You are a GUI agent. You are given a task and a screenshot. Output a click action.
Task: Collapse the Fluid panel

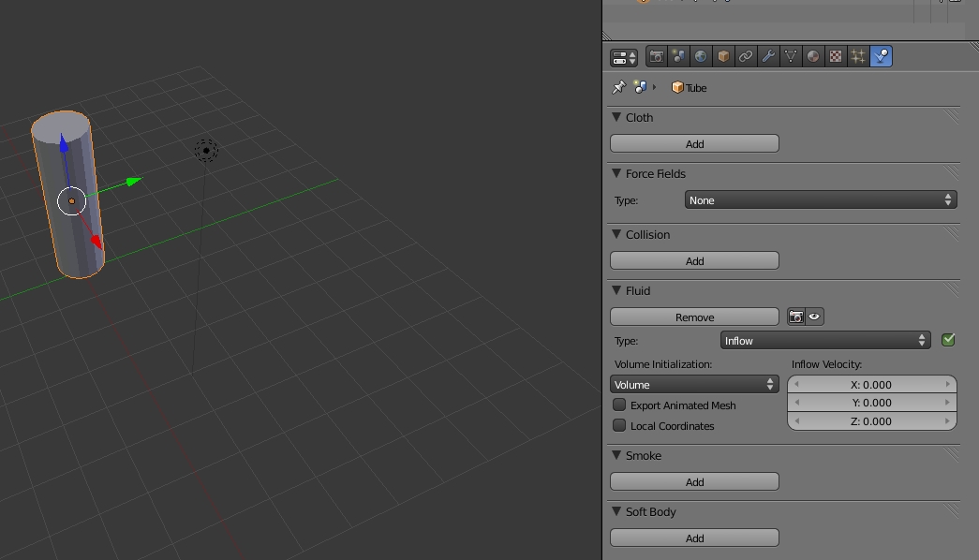pyautogui.click(x=616, y=290)
